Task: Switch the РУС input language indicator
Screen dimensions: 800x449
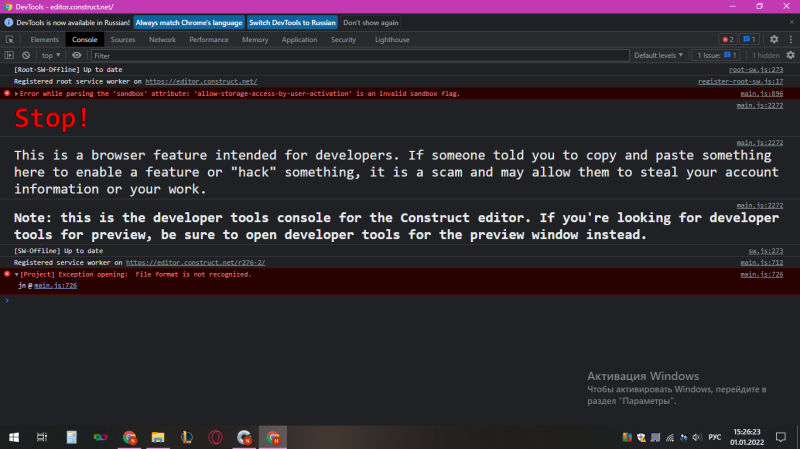Action: point(715,437)
